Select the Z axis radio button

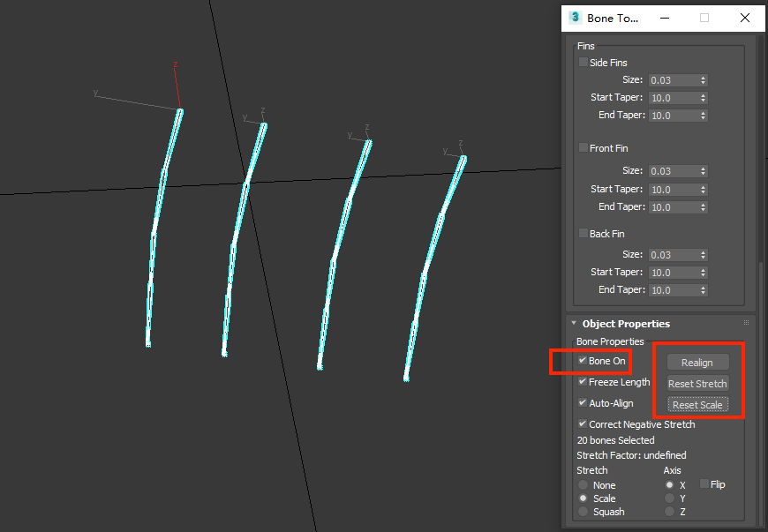(x=669, y=512)
